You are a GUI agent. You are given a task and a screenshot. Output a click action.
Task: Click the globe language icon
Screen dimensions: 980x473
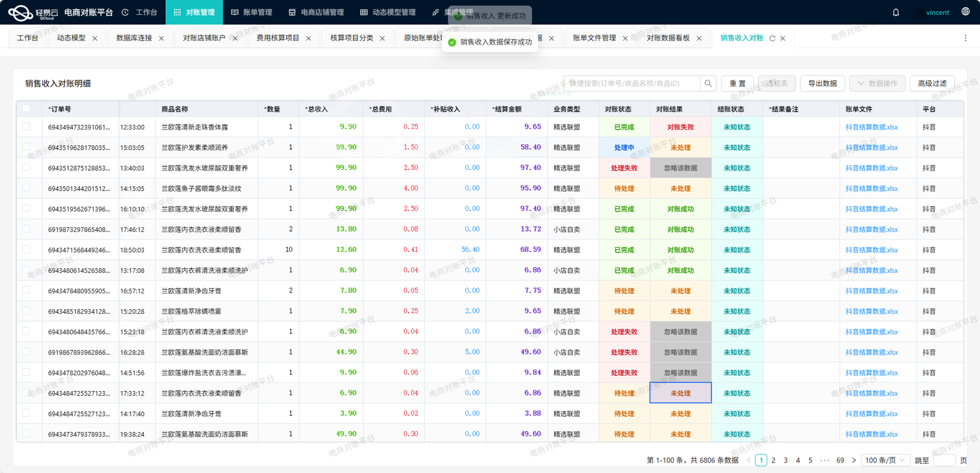pos(965,12)
